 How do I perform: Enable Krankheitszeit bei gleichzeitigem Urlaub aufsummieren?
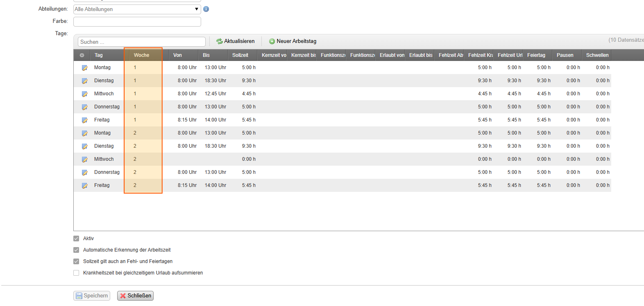[76, 273]
